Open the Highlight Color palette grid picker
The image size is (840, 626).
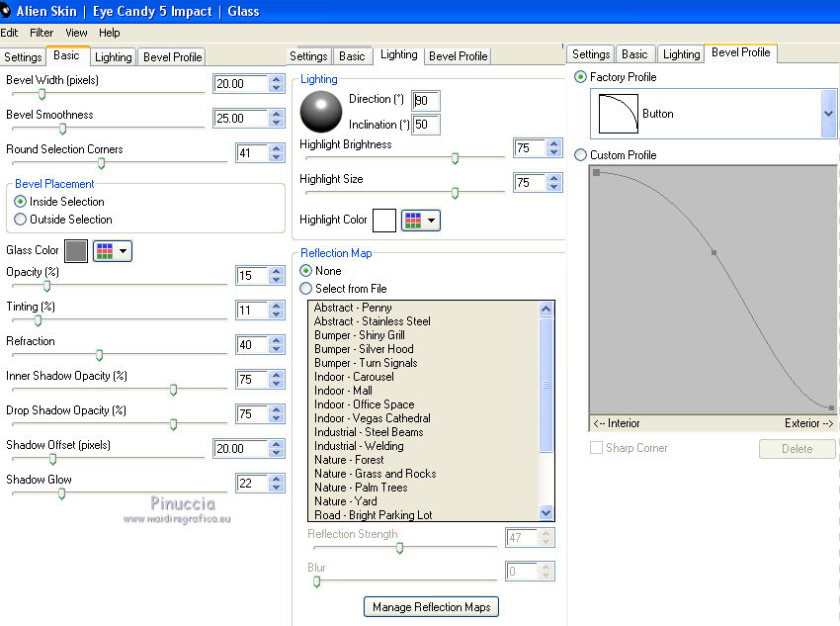[x=420, y=220]
